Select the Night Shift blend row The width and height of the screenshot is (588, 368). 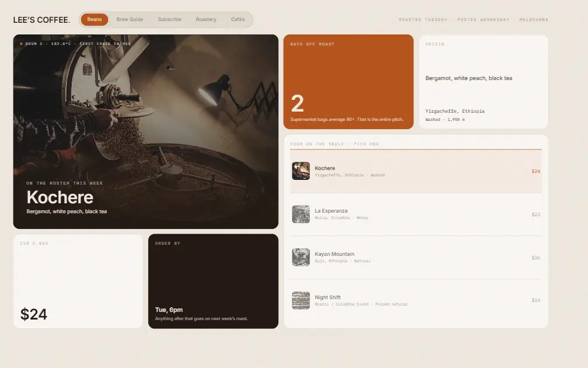pos(416,300)
